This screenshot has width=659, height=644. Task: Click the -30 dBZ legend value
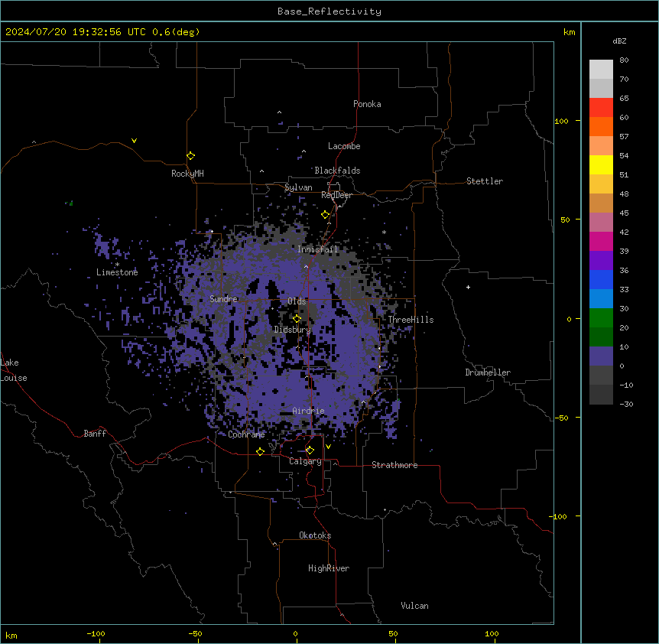626,404
